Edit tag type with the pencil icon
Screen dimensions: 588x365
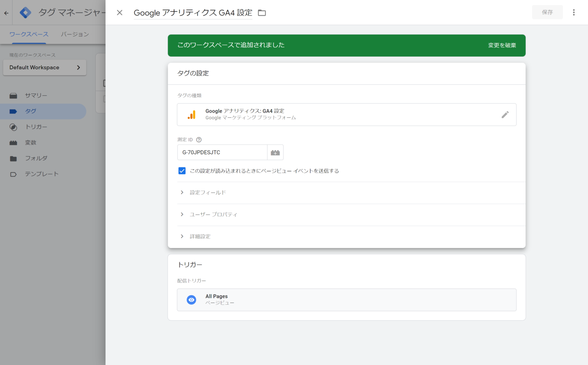505,115
